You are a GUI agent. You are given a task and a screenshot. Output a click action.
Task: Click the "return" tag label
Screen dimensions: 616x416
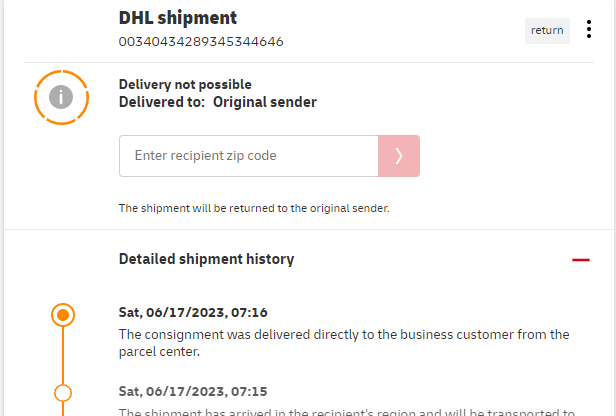pyautogui.click(x=547, y=30)
